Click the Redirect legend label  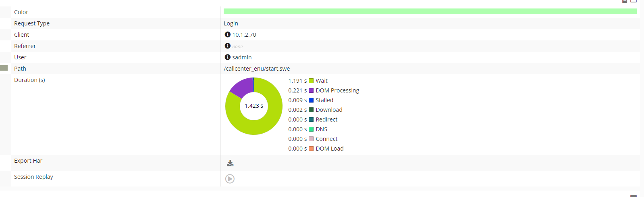pyautogui.click(x=326, y=119)
